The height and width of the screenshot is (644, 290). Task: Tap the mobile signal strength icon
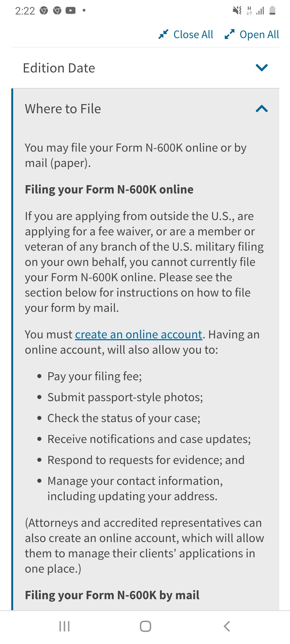click(260, 11)
